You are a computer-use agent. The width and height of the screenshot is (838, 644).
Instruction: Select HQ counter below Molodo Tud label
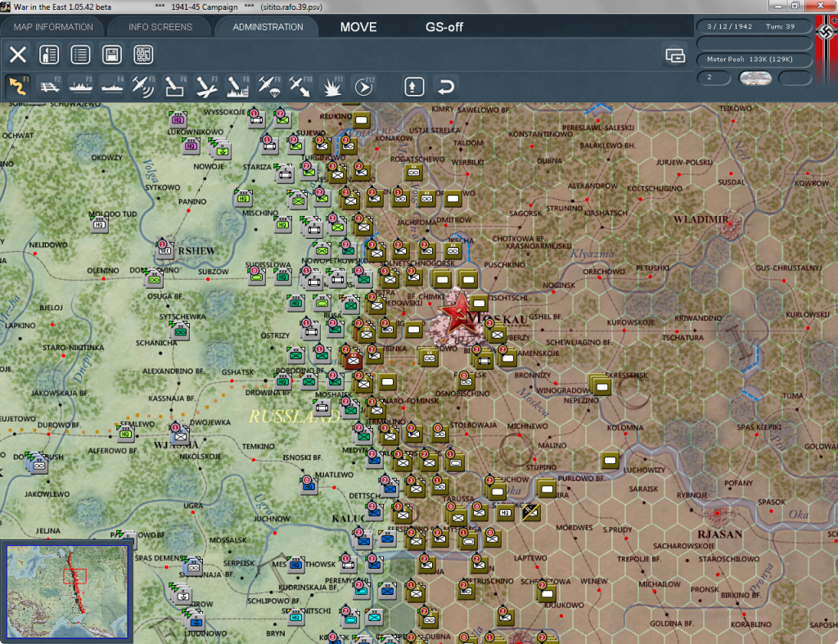click(99, 224)
